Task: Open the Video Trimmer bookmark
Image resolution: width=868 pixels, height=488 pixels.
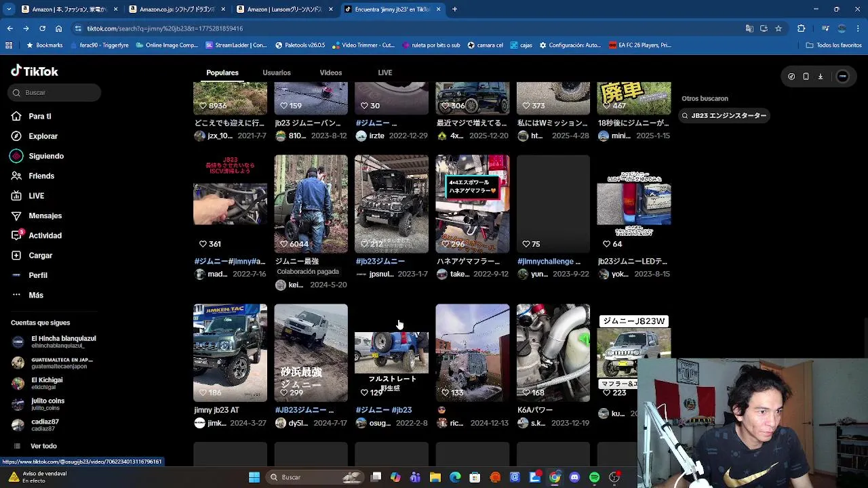Action: 363,45
